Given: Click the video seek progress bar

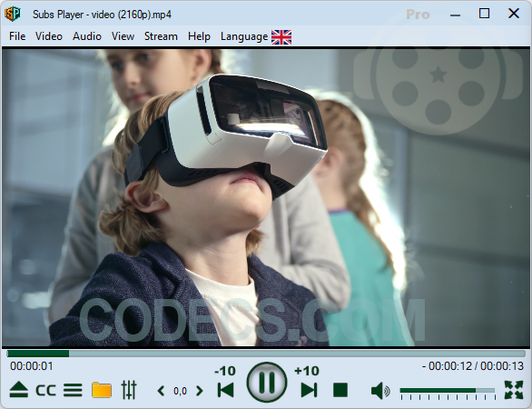Looking at the screenshot, I should point(266,354).
